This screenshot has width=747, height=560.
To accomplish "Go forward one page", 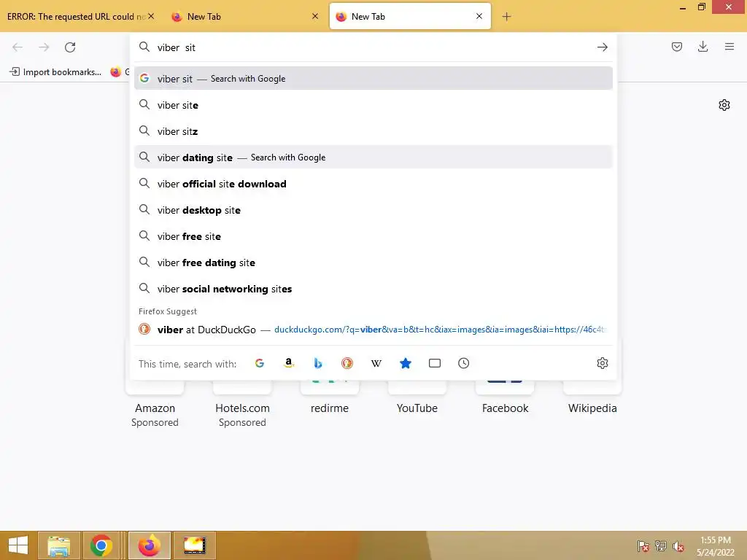I will coord(44,47).
